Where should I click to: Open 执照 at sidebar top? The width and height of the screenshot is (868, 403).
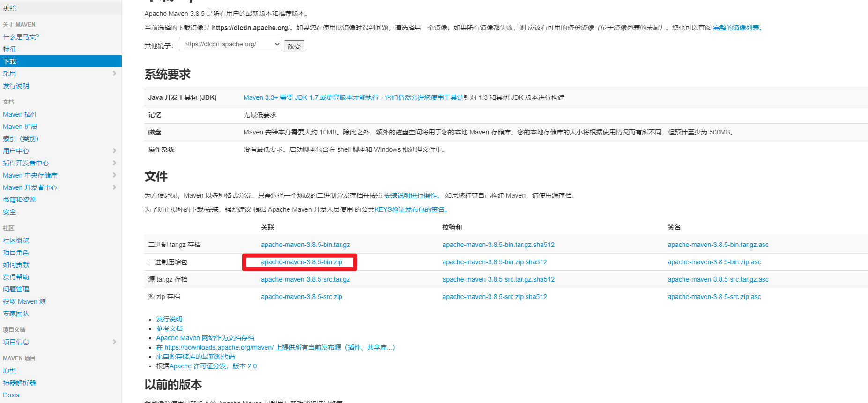(x=9, y=8)
